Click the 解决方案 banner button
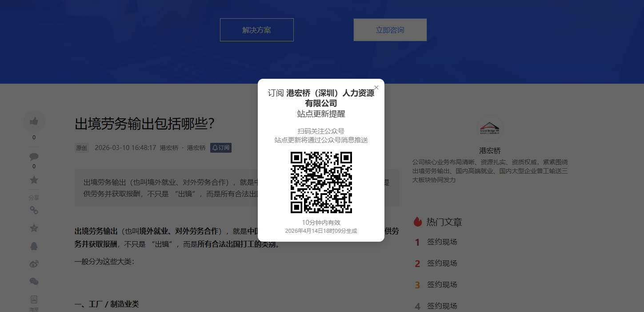The height and width of the screenshot is (312, 644). (256, 30)
